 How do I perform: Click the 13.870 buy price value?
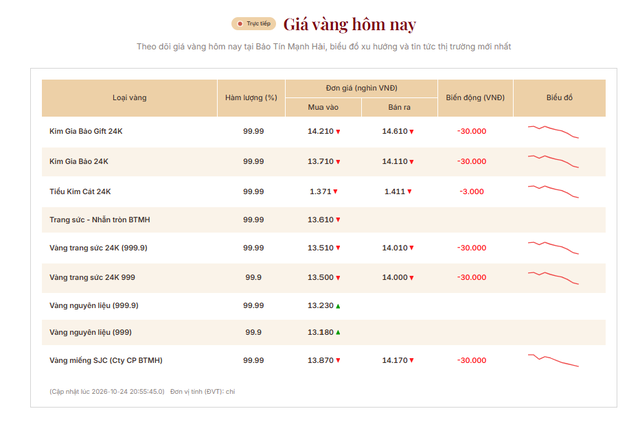tap(320, 360)
